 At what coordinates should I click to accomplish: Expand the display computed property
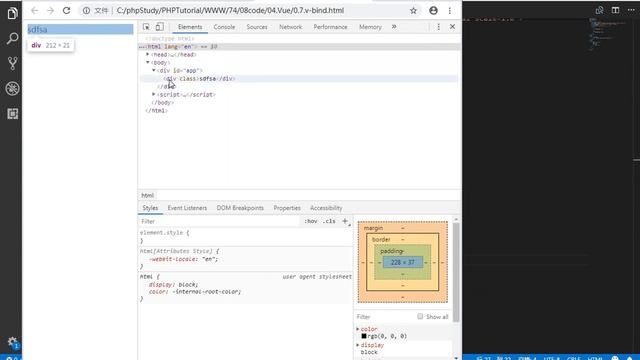358,345
